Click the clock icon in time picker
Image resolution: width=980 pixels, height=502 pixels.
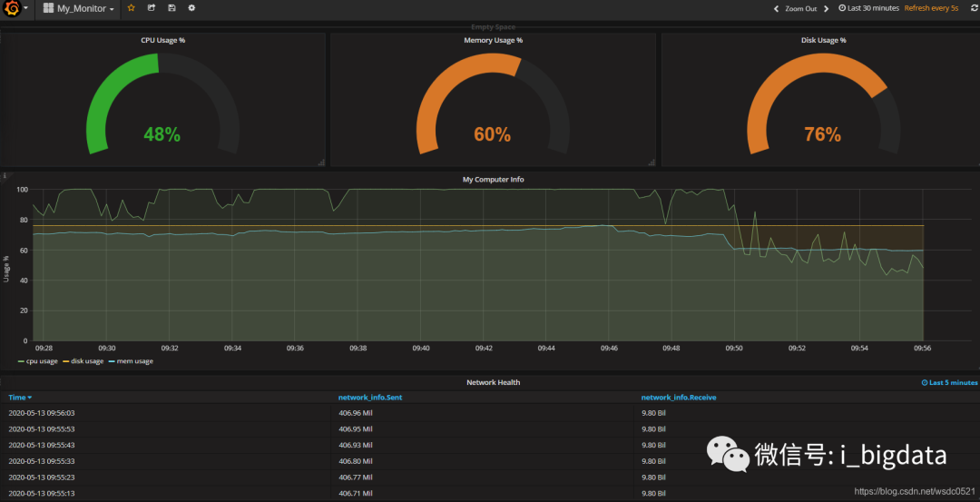tap(842, 8)
